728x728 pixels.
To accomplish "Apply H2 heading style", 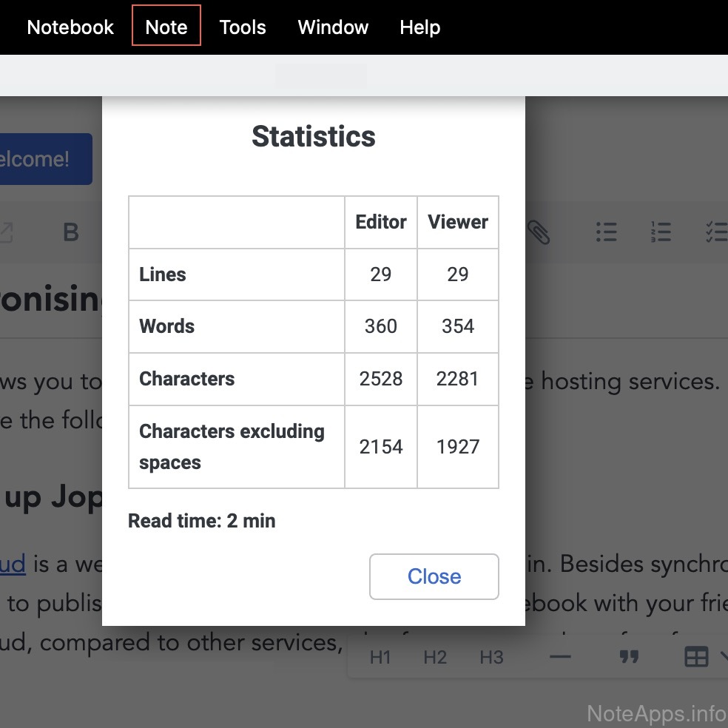I will [435, 657].
